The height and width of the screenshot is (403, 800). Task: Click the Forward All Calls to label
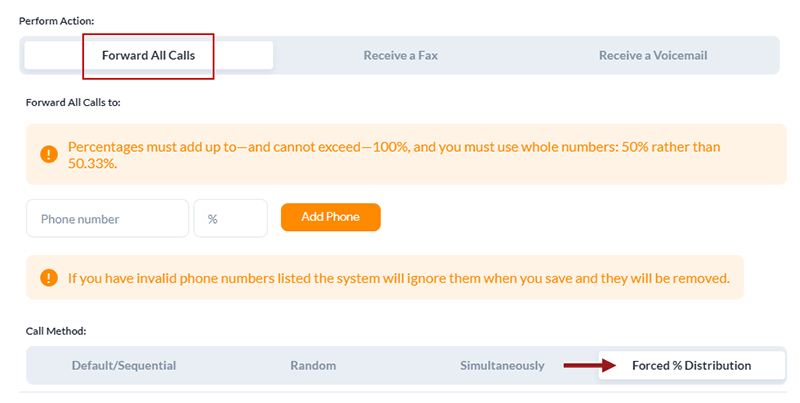pos(73,102)
